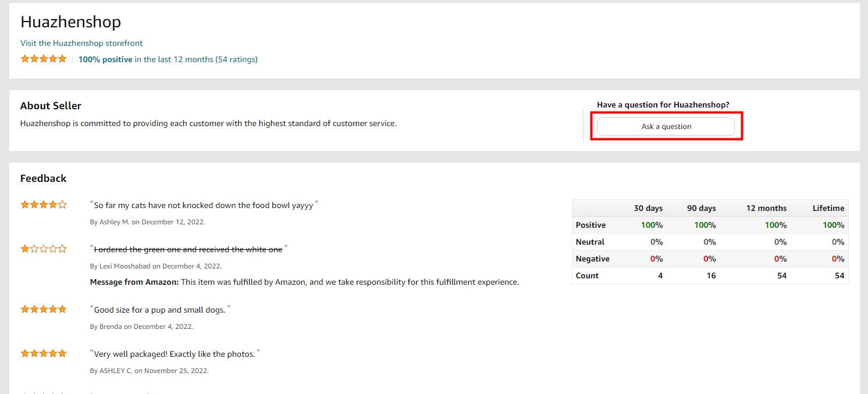Click the cats food bowl review text

204,205
